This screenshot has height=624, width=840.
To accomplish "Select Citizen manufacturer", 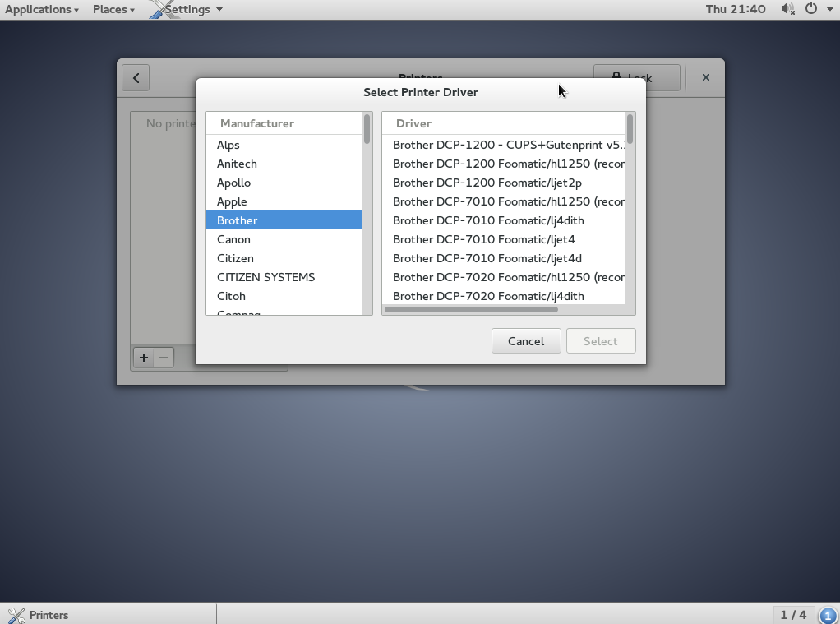I will (284, 258).
